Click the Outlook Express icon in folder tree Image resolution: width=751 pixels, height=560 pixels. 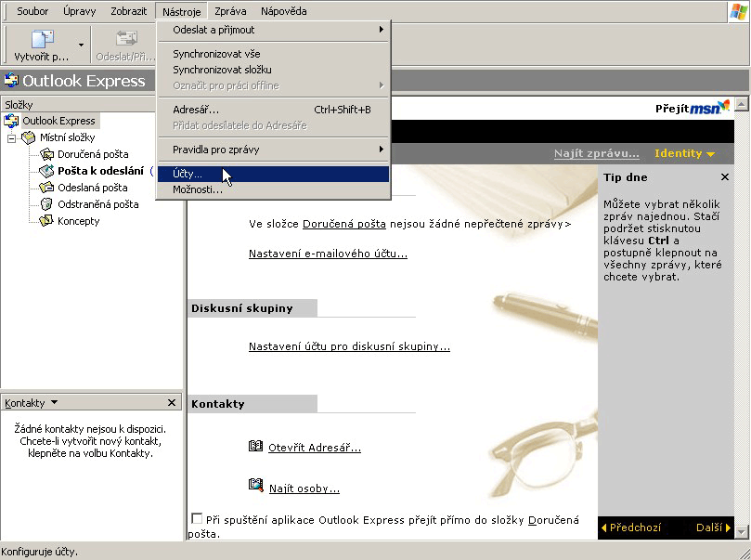pyautogui.click(x=11, y=121)
